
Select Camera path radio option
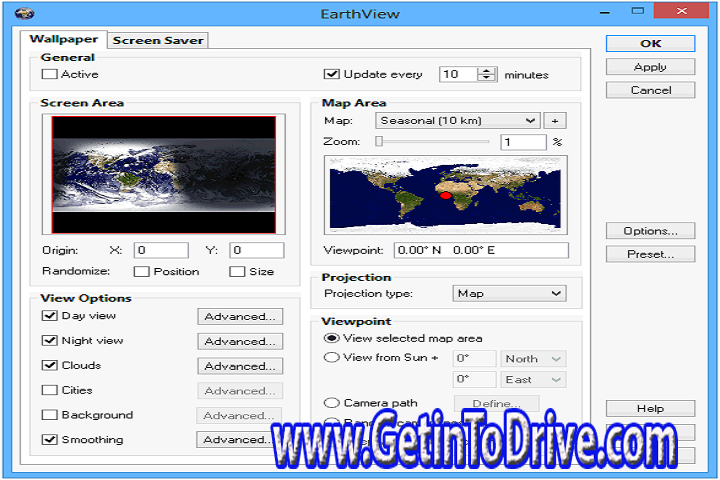(x=332, y=403)
